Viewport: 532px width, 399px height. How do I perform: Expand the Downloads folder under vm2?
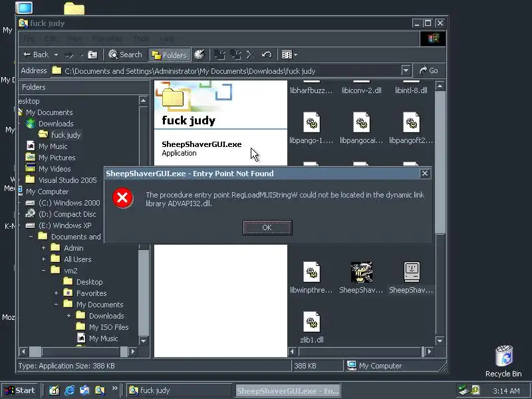(x=68, y=315)
